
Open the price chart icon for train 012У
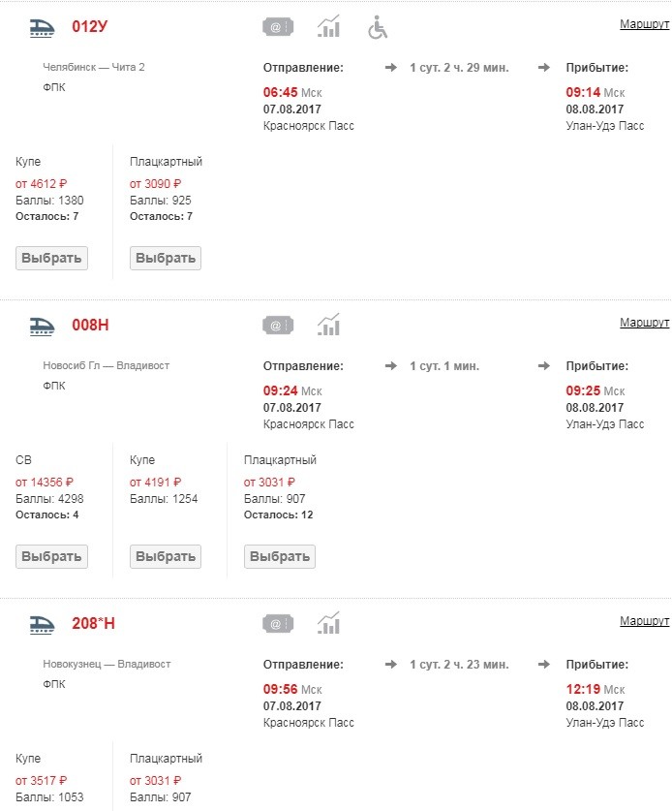click(329, 27)
